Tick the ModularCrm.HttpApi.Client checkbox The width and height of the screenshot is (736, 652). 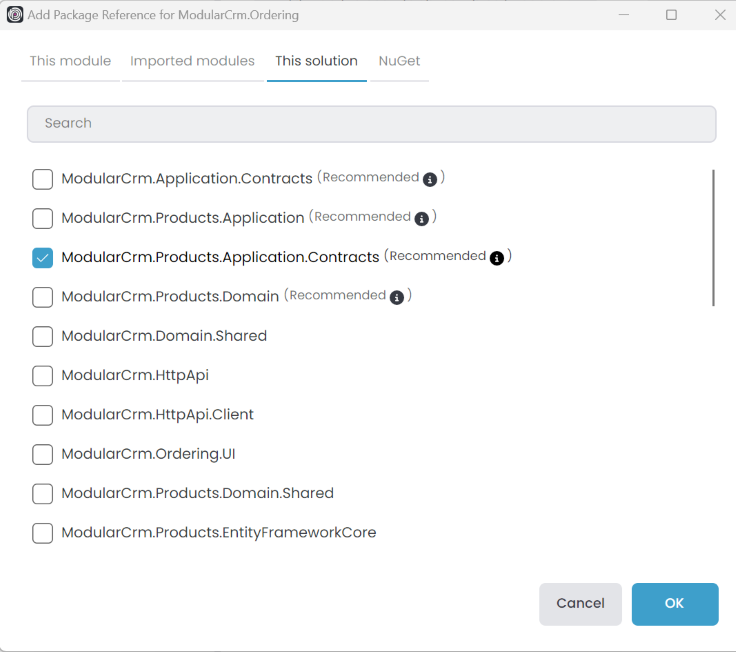point(43,415)
